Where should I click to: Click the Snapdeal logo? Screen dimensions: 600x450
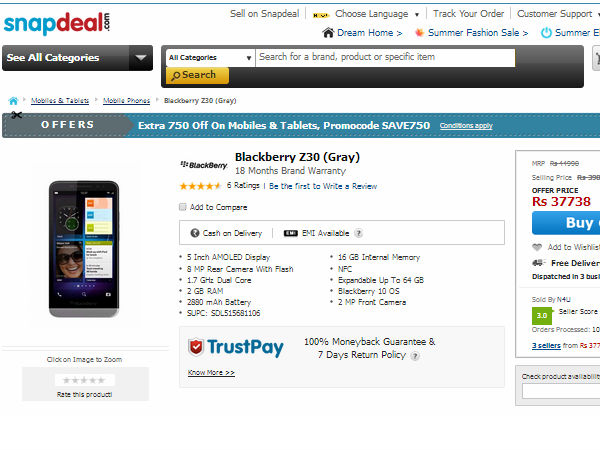[x=57, y=23]
